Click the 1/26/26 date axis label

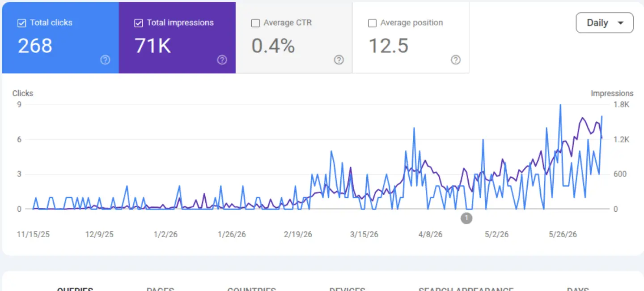tap(232, 235)
